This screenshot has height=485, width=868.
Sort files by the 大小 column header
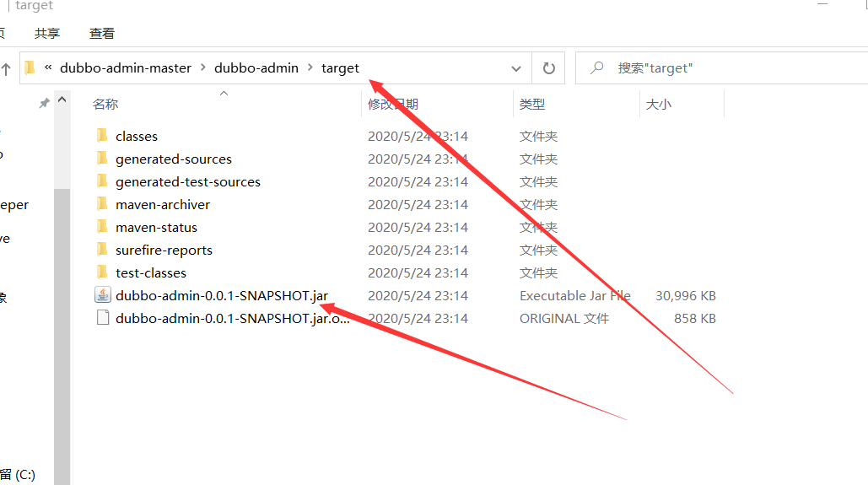[659, 104]
